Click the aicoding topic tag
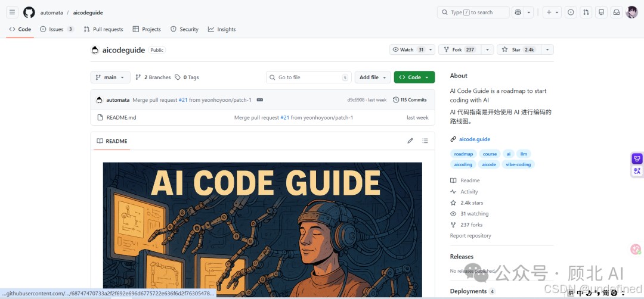This screenshot has width=644, height=299. (x=463, y=164)
